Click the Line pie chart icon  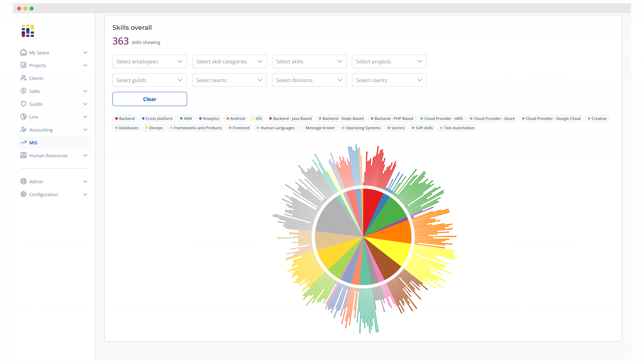point(23,117)
